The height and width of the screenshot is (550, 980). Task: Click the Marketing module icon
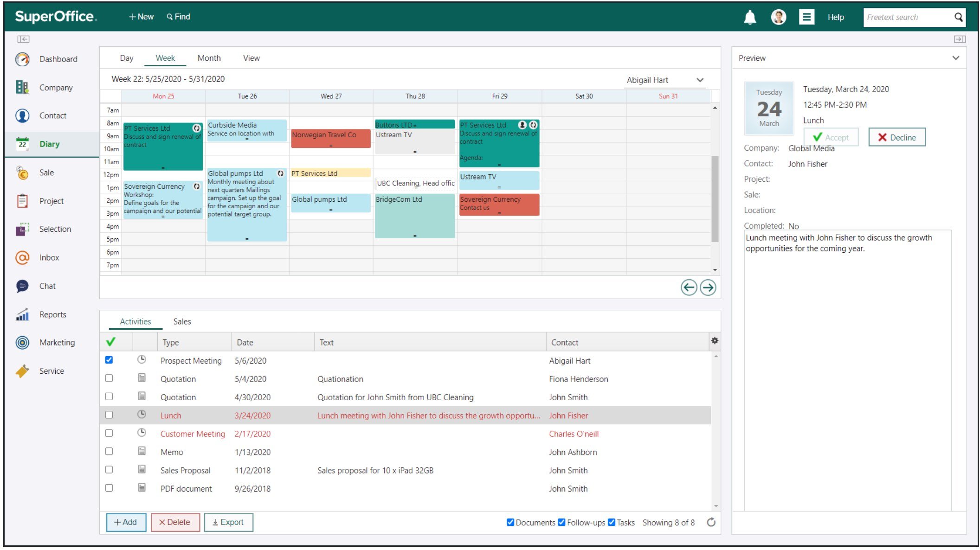(21, 342)
